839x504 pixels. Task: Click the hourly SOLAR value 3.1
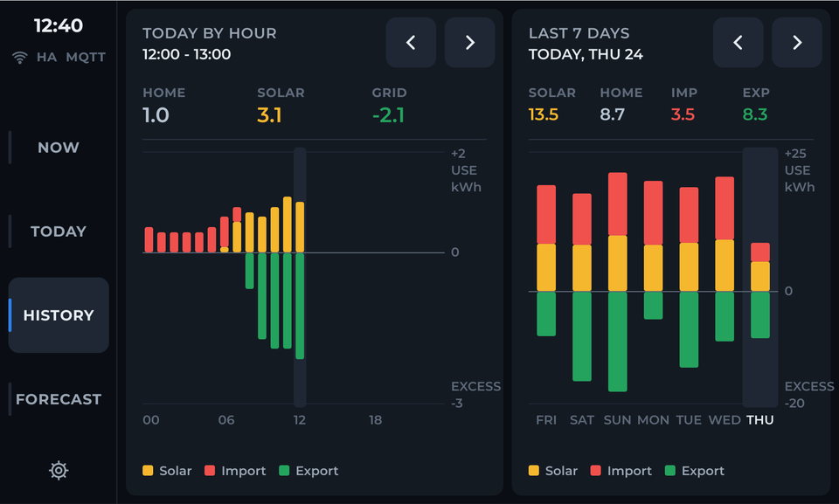[269, 115]
